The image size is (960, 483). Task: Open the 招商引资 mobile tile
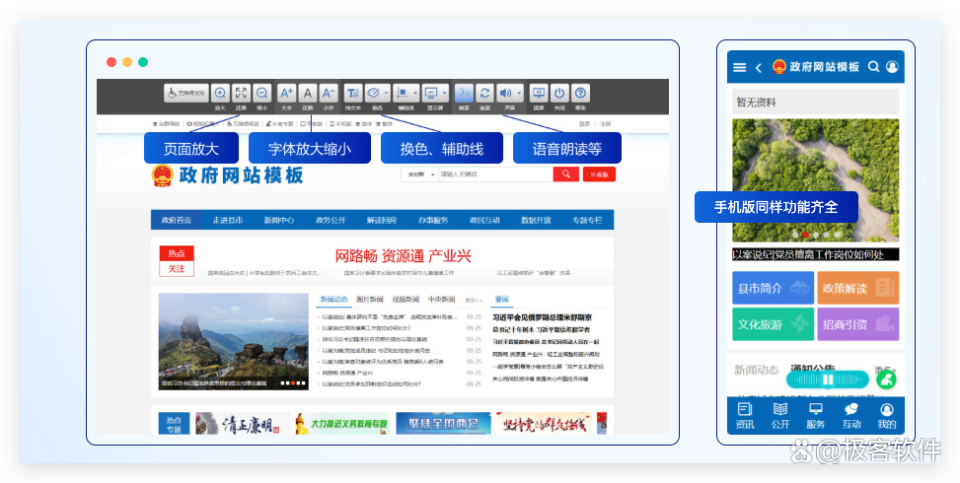pos(858,324)
